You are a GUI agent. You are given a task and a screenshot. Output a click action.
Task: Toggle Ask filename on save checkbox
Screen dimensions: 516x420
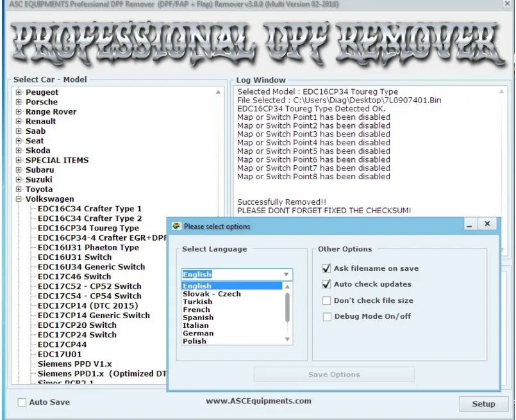coord(326,268)
